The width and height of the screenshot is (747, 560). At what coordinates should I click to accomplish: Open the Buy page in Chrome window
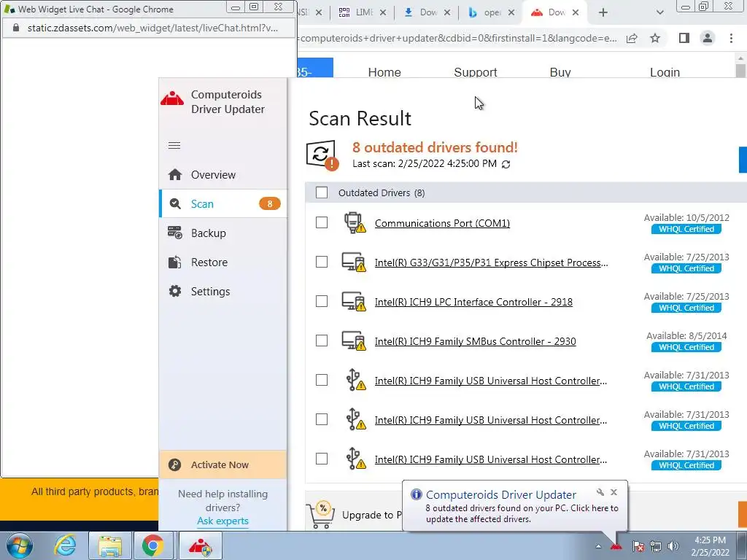click(x=560, y=72)
